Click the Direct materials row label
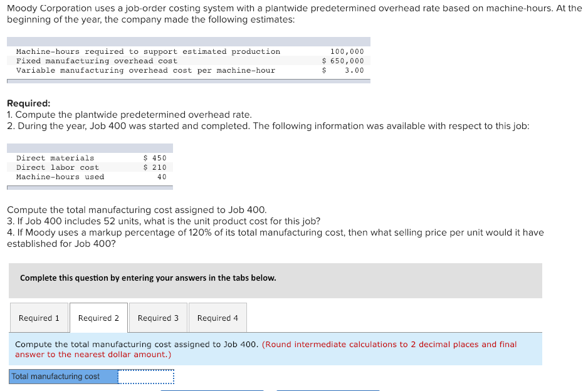 tap(55, 158)
